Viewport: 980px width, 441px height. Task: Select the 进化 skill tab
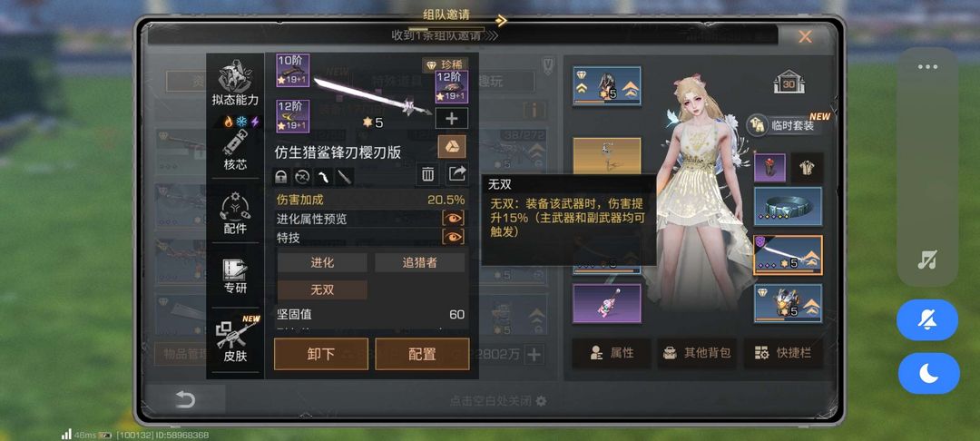pos(322,263)
